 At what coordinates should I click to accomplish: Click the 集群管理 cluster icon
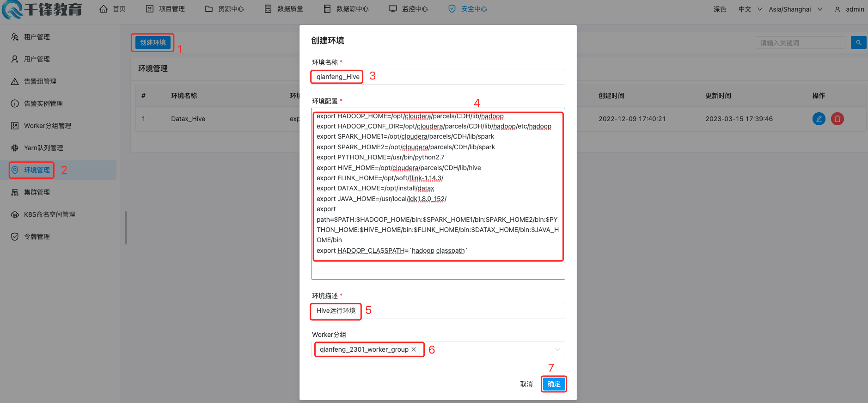point(15,192)
